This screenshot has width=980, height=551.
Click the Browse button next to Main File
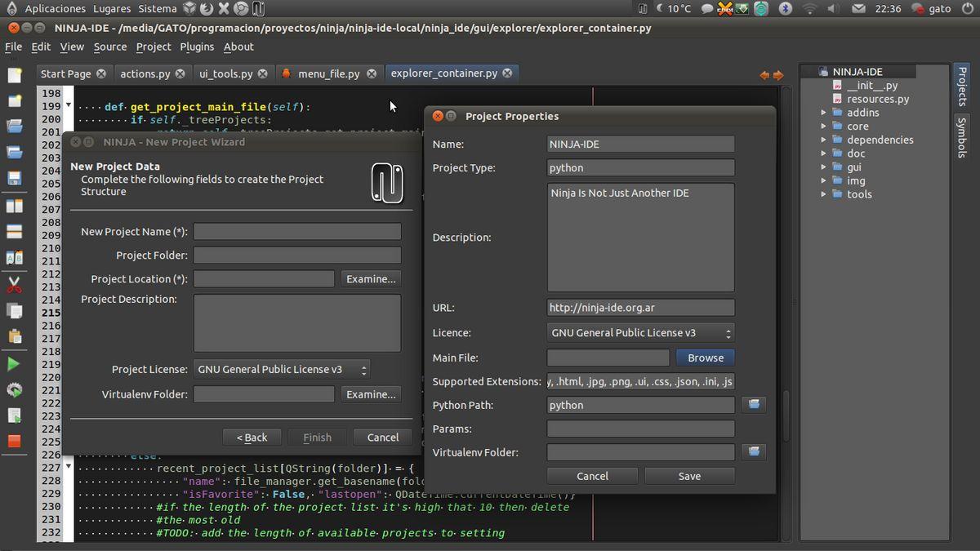(x=706, y=358)
